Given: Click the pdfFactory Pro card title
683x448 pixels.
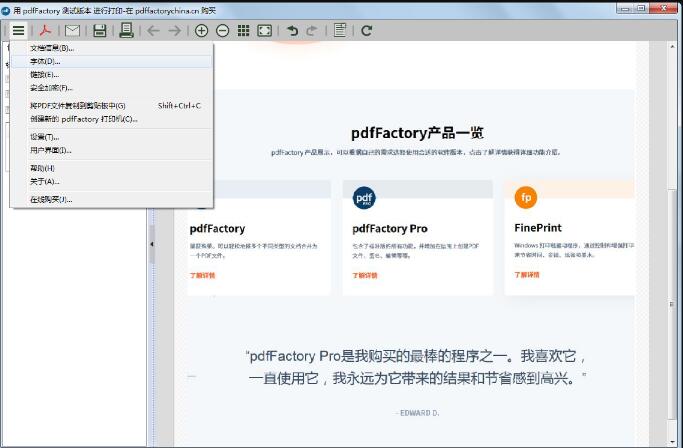Looking at the screenshot, I should tap(390, 229).
